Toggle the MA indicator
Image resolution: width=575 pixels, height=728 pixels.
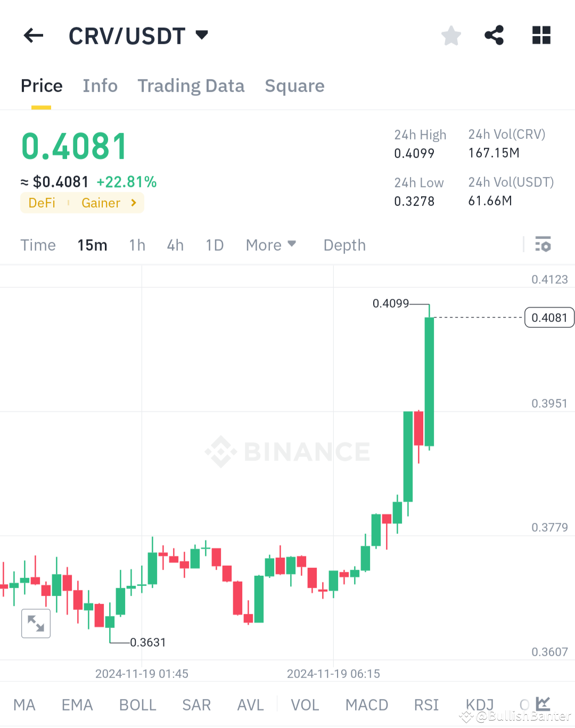point(24,704)
